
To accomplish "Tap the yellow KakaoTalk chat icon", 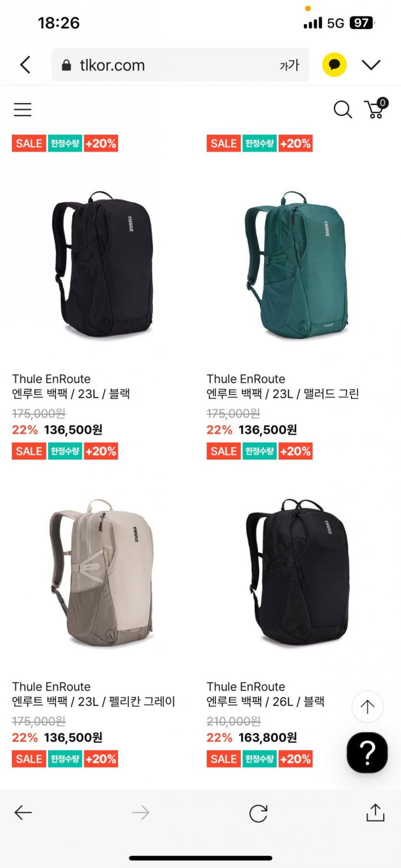I will pos(334,64).
